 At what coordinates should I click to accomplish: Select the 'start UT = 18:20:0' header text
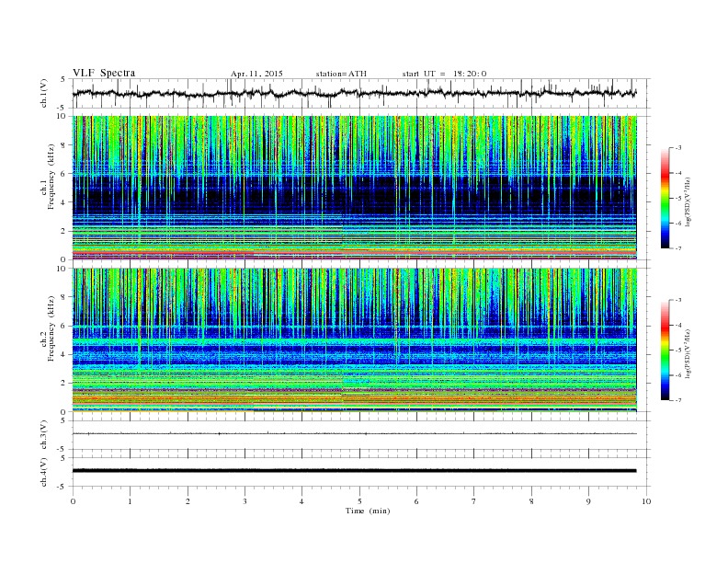[x=444, y=74]
